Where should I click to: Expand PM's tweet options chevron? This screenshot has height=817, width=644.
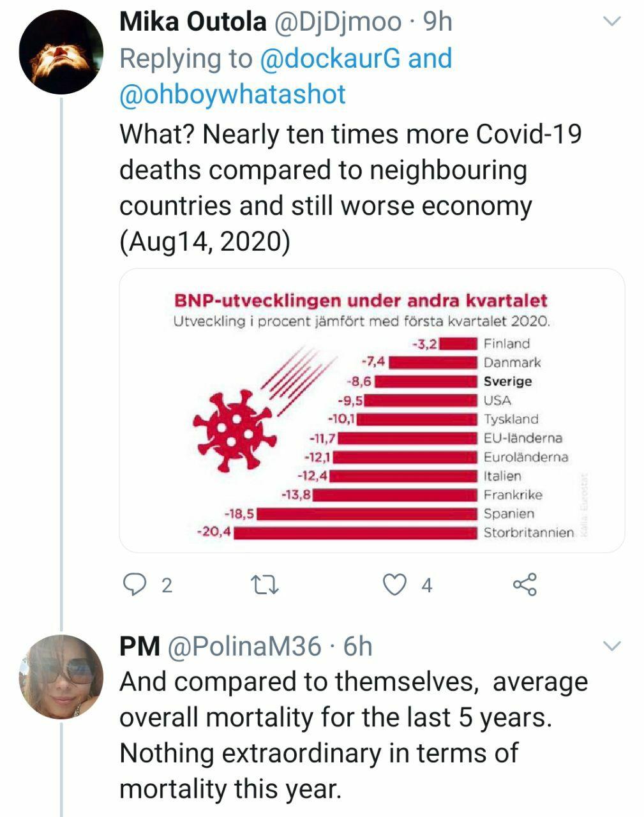coord(611,647)
